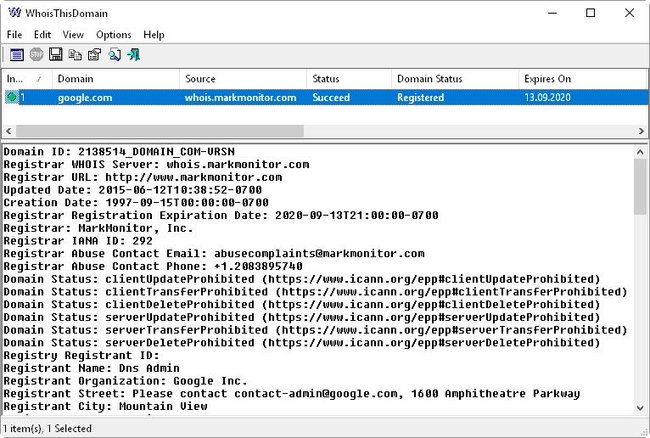Click the Registrant City: Mountain View line
The height and width of the screenshot is (438, 650).
pyautogui.click(x=105, y=407)
